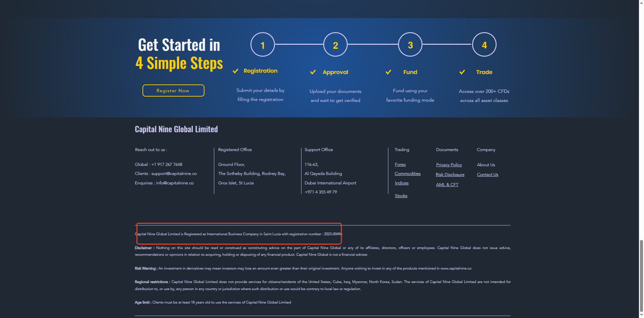Go to the Indices page link
644x318 pixels.
pyautogui.click(x=401, y=183)
